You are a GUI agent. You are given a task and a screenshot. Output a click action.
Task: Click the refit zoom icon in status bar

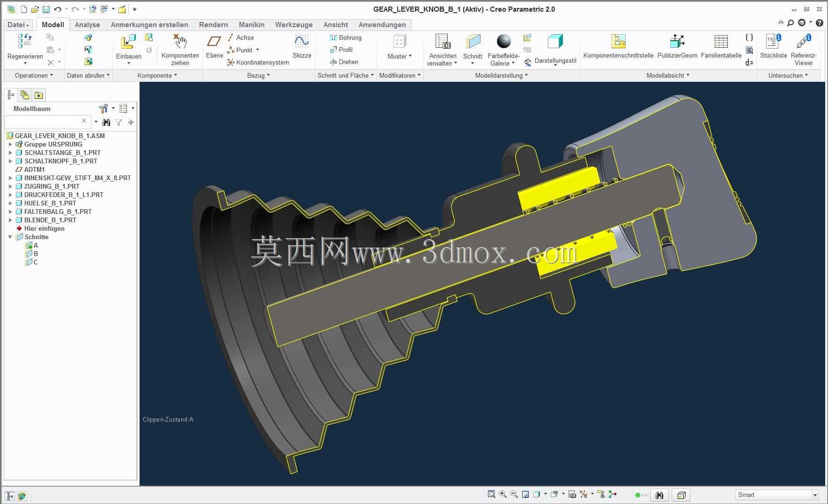tap(491, 494)
